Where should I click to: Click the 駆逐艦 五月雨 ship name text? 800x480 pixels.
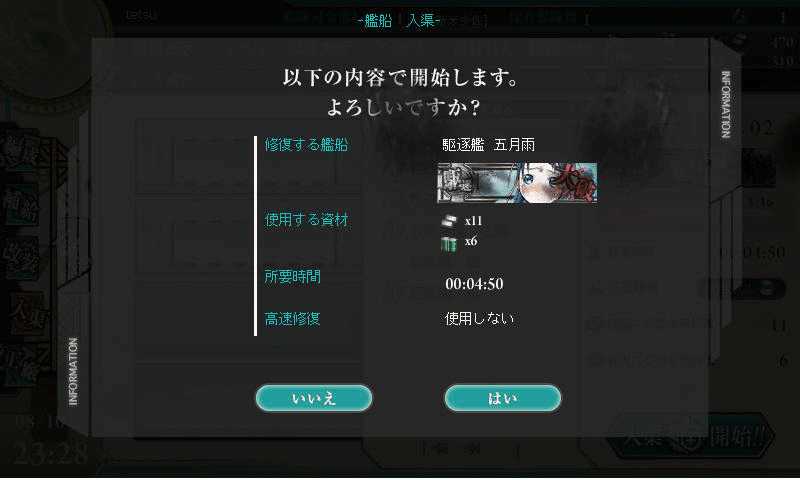tap(488, 145)
